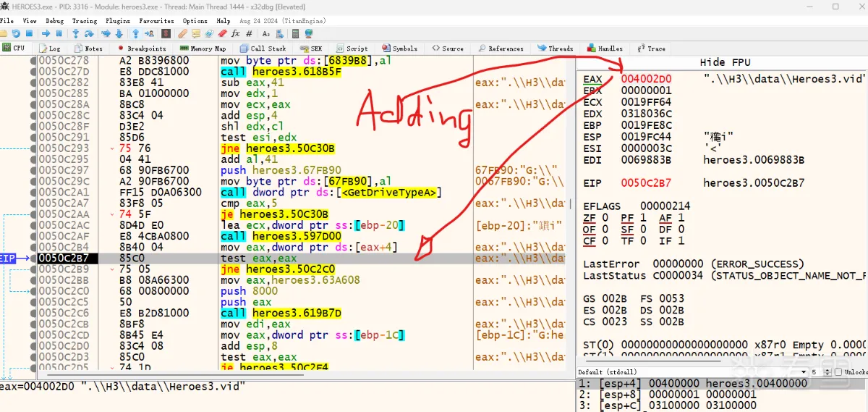Viewport: 868px width, 412px height.
Task: Click the argument count spinner arrows
Action: [827, 372]
